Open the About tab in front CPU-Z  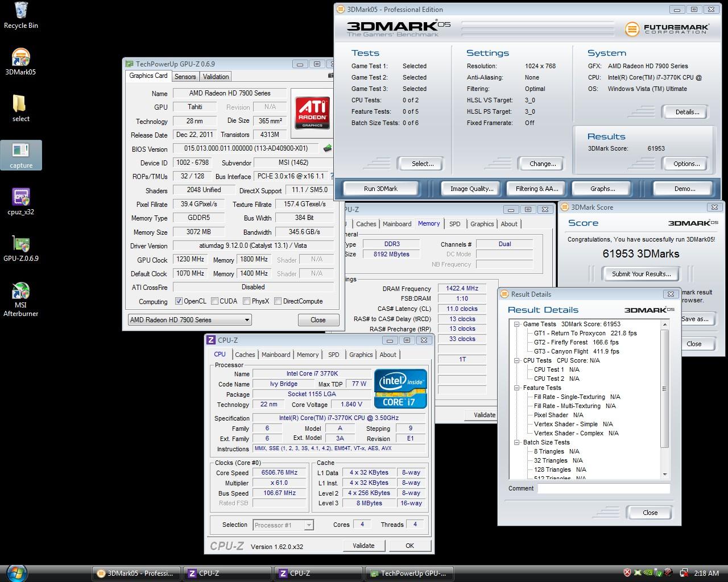tap(388, 355)
